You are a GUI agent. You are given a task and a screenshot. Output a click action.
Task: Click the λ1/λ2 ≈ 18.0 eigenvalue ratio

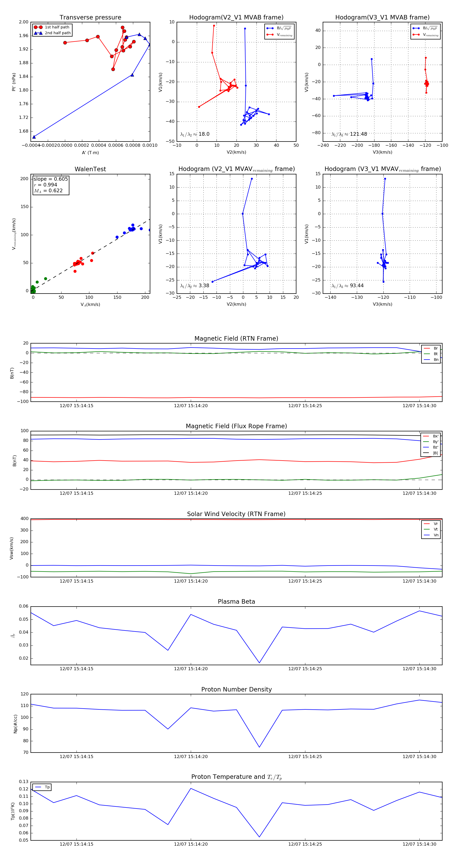194,134
